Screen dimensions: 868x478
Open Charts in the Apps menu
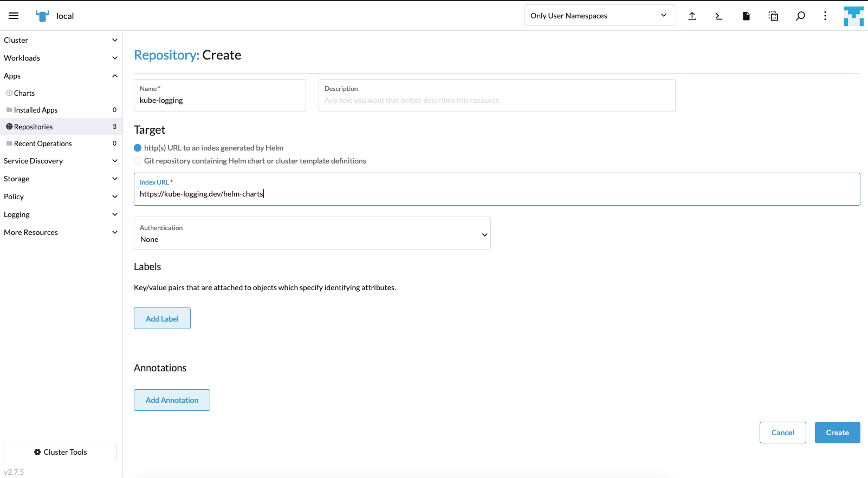pyautogui.click(x=61, y=93)
